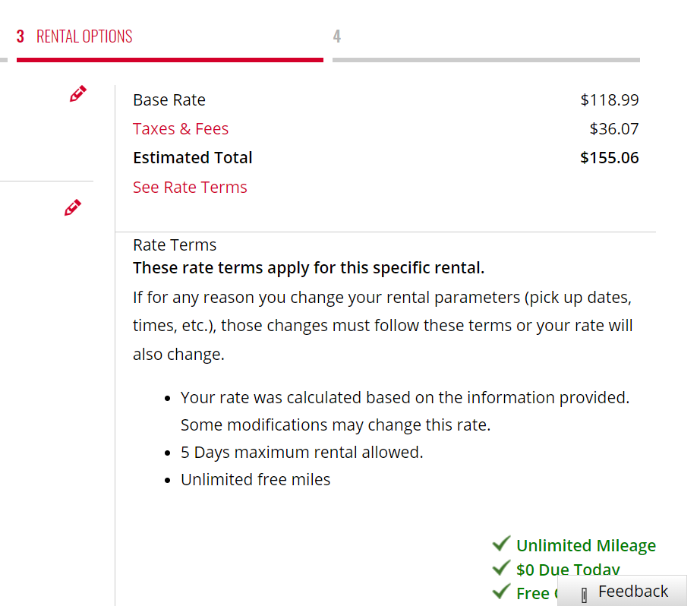The width and height of the screenshot is (700, 606).
Task: Open the Taxes & Fees breakdown link
Action: pyautogui.click(x=181, y=129)
